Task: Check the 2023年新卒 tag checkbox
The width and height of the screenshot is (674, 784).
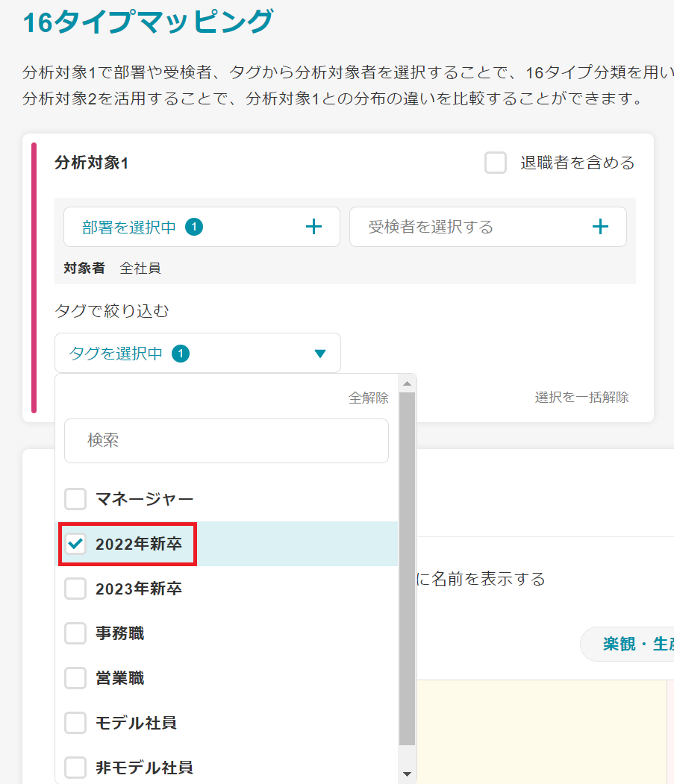Action: click(x=75, y=589)
